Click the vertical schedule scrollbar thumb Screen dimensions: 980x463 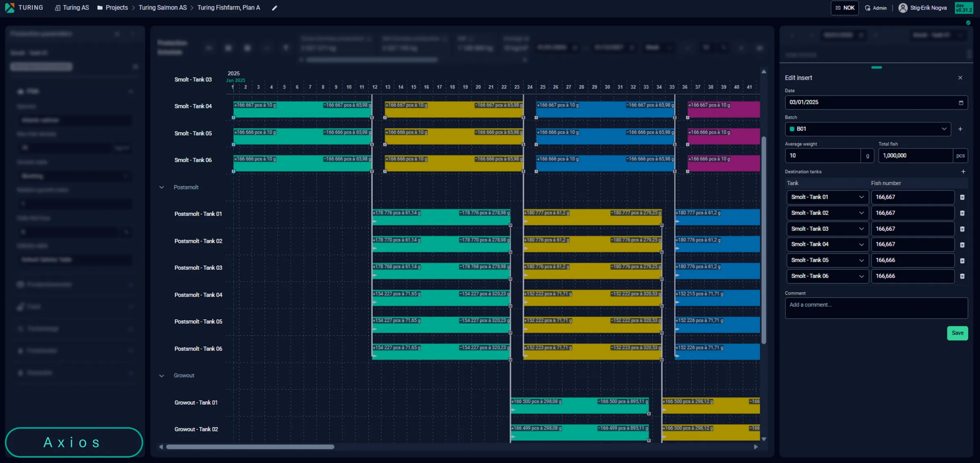(764, 240)
